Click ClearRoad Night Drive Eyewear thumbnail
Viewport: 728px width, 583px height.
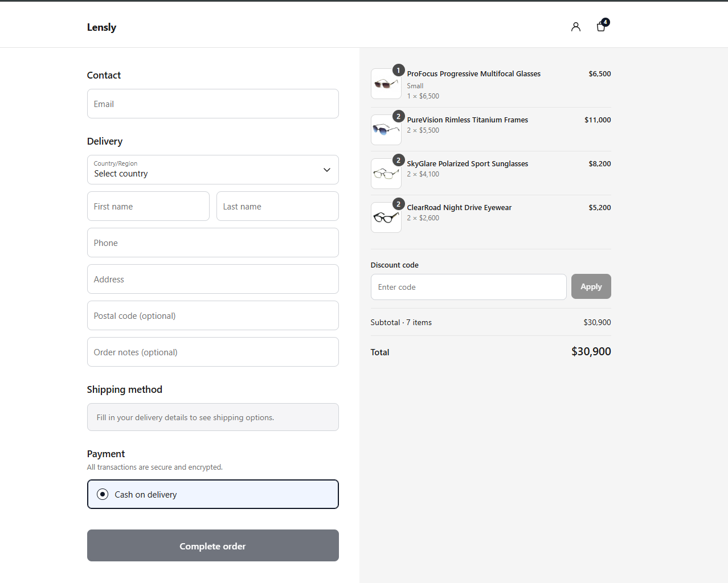(386, 217)
